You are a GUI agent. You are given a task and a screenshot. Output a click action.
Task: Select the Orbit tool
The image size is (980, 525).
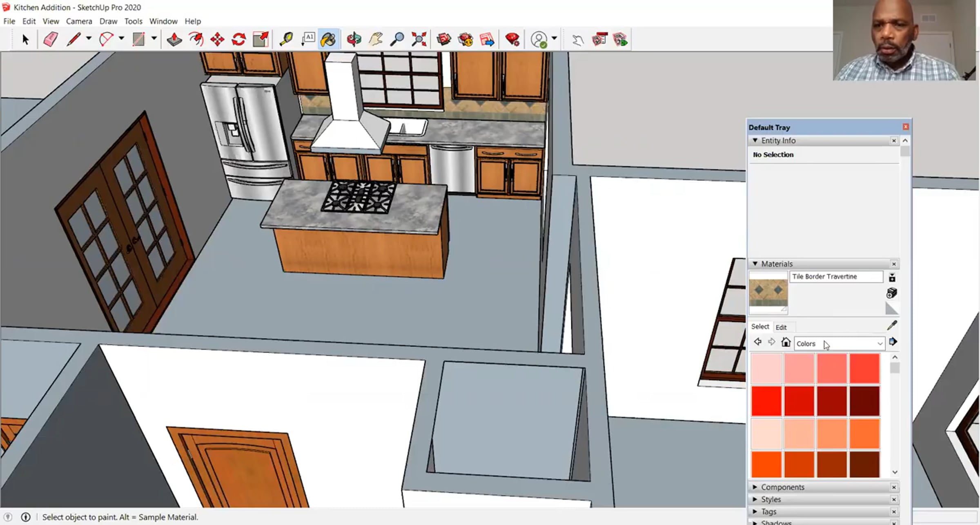[x=354, y=40]
